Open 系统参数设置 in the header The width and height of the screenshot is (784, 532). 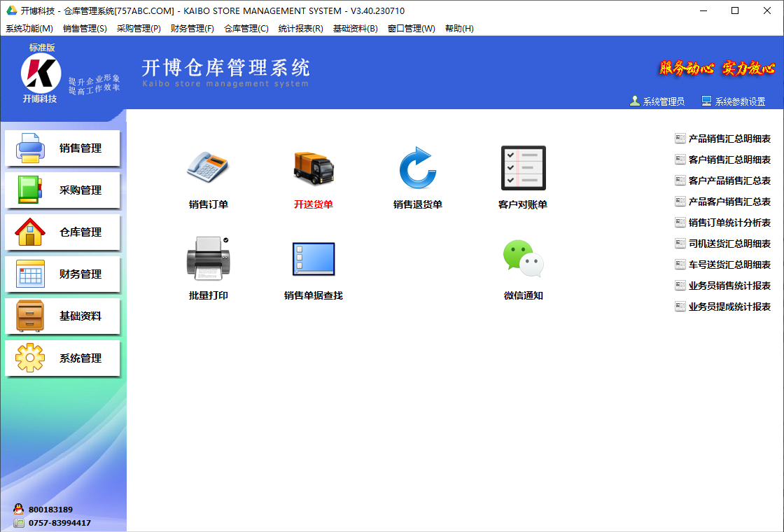[740, 101]
